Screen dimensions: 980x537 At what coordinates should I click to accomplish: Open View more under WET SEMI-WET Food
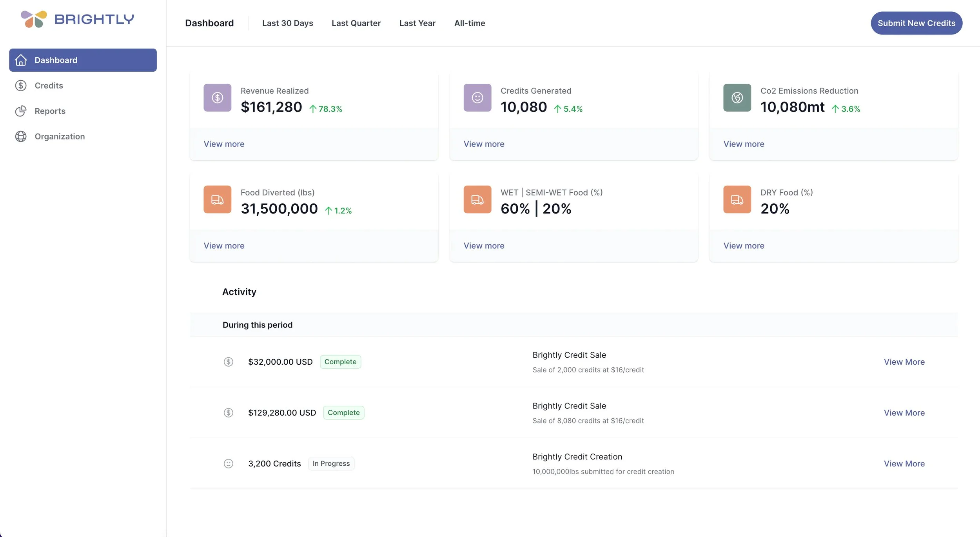pos(484,246)
